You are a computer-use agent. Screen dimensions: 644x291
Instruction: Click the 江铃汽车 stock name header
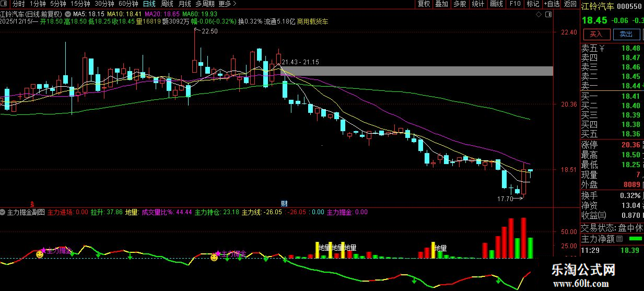(x=598, y=6)
